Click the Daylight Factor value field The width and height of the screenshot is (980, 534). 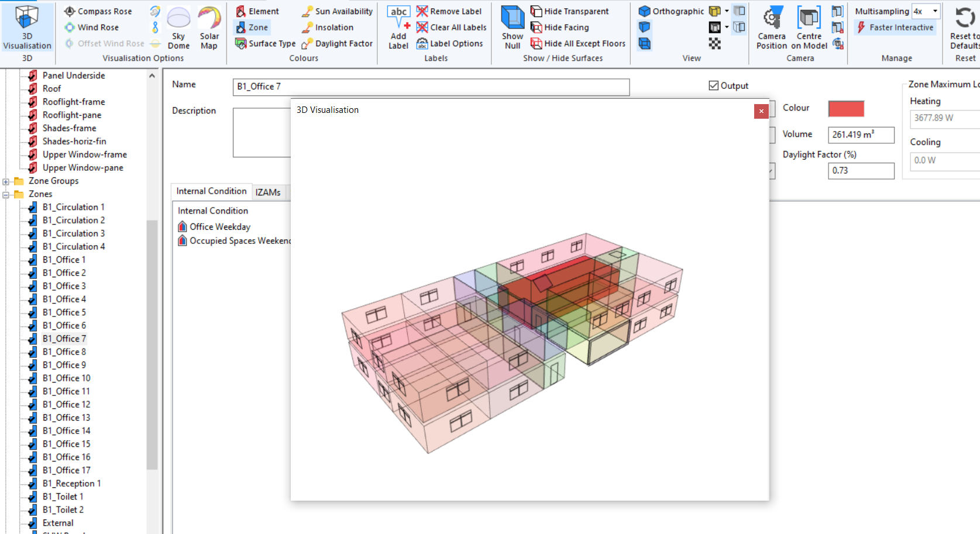[861, 171]
